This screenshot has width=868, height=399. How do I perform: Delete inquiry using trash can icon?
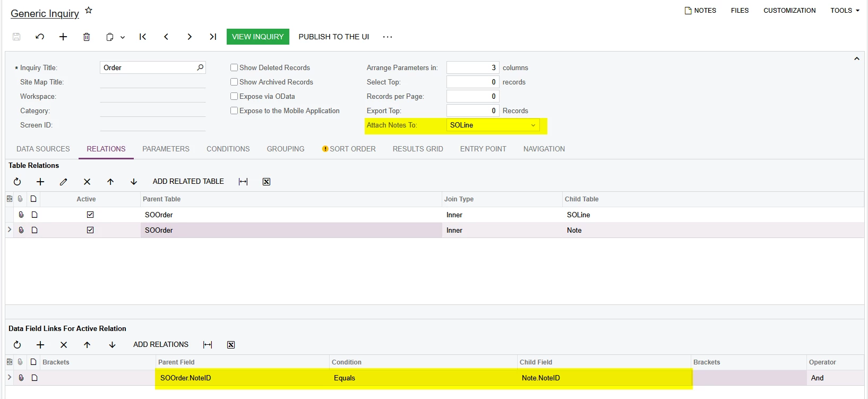pyautogui.click(x=87, y=37)
